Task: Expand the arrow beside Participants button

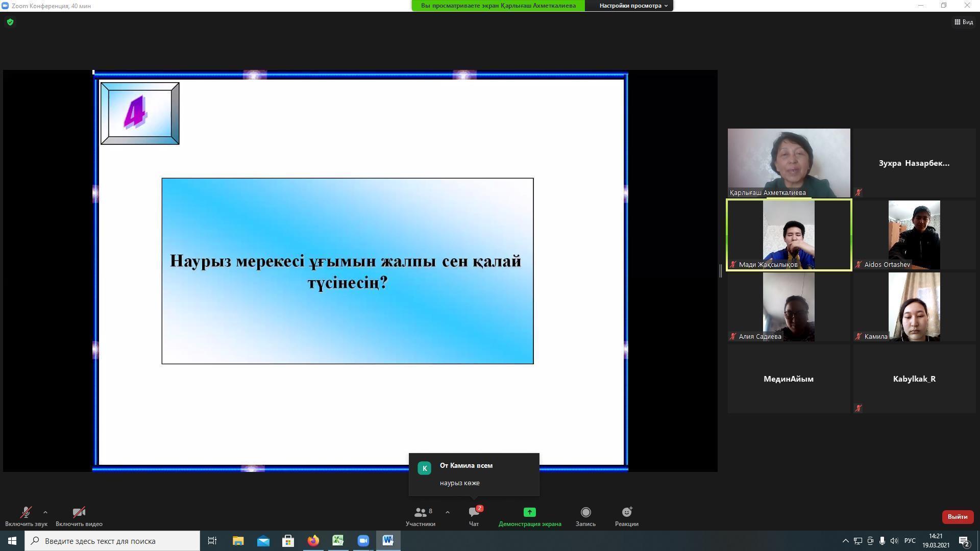Action: (x=448, y=512)
